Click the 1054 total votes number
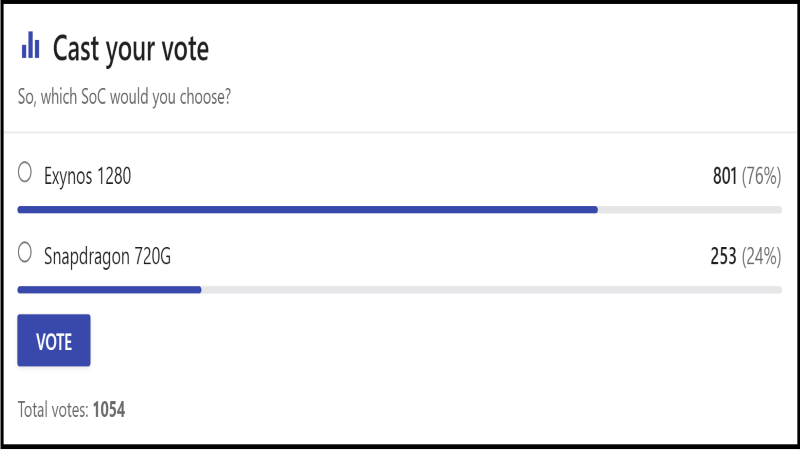The image size is (800, 450). (x=109, y=409)
